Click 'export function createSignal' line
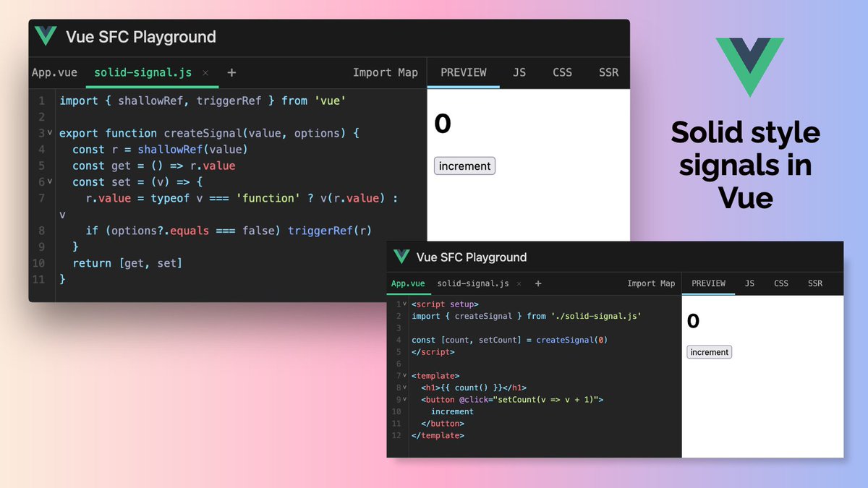The height and width of the screenshot is (488, 868). pyautogui.click(x=209, y=133)
